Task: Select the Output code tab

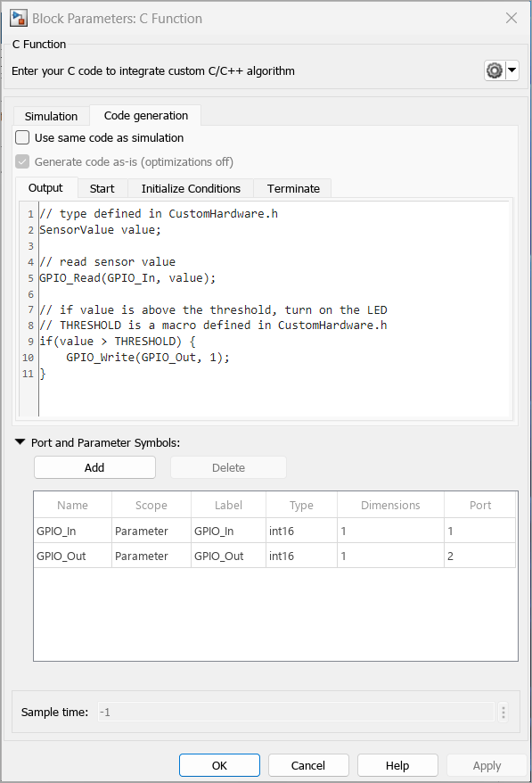Action: [45, 188]
